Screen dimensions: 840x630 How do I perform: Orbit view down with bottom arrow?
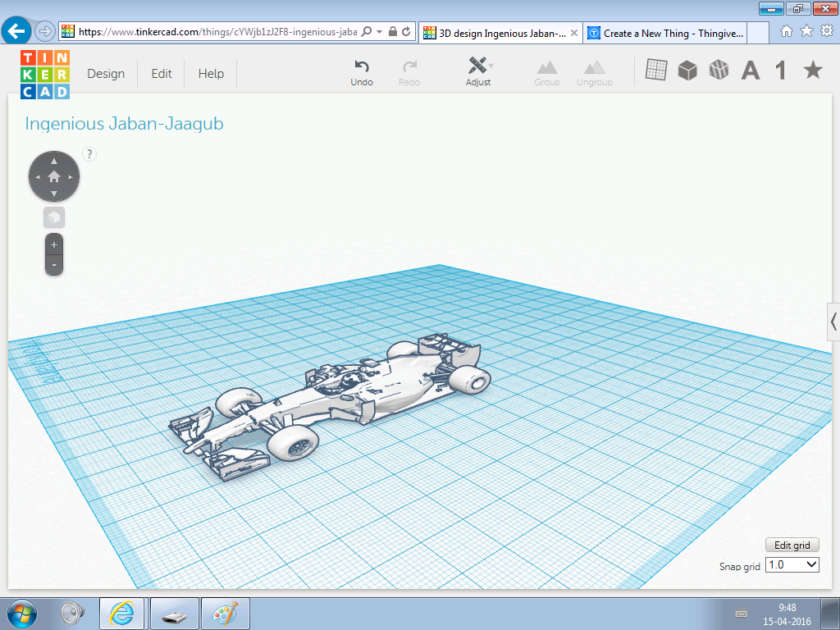54,193
